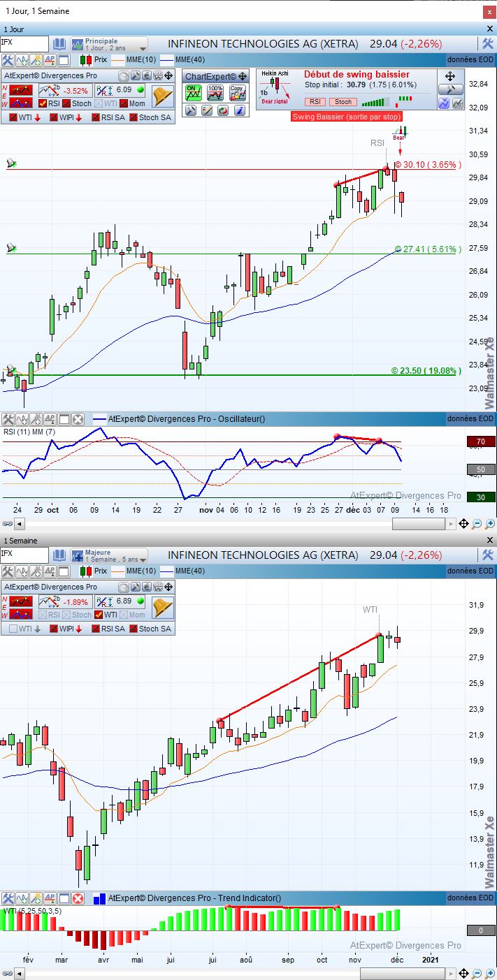Toggle RSI SA checkbox in daily panel
The height and width of the screenshot is (980, 497).
click(x=94, y=117)
